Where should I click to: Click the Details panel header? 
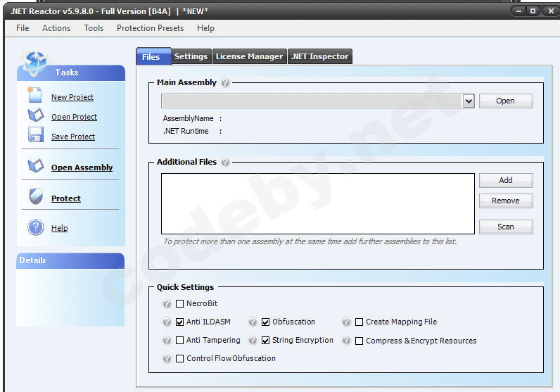pyautogui.click(x=70, y=260)
